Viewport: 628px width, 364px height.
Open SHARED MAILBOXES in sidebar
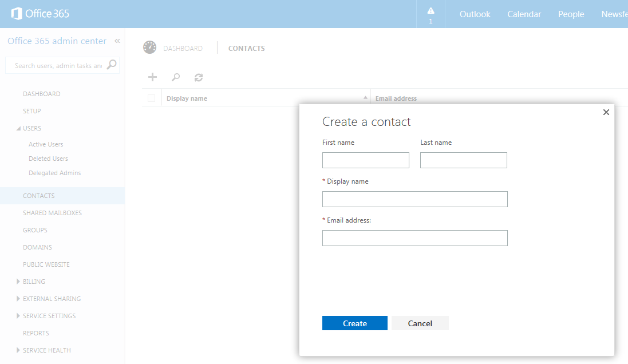point(52,213)
